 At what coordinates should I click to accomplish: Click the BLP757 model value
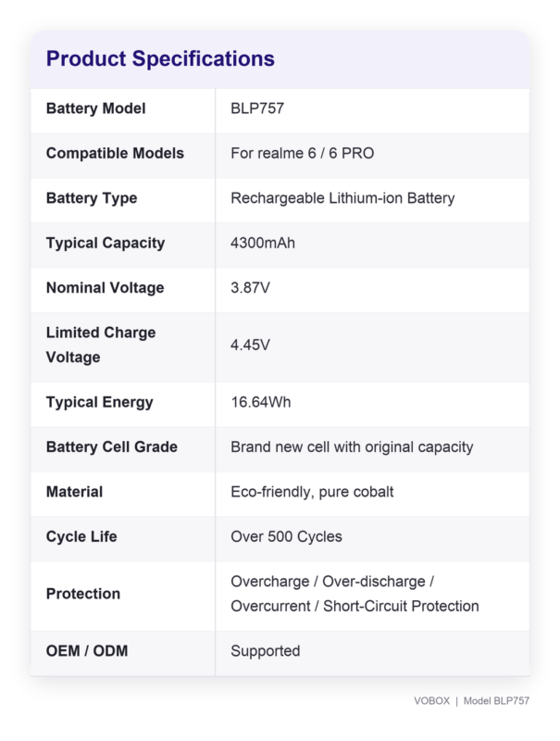pos(257,108)
